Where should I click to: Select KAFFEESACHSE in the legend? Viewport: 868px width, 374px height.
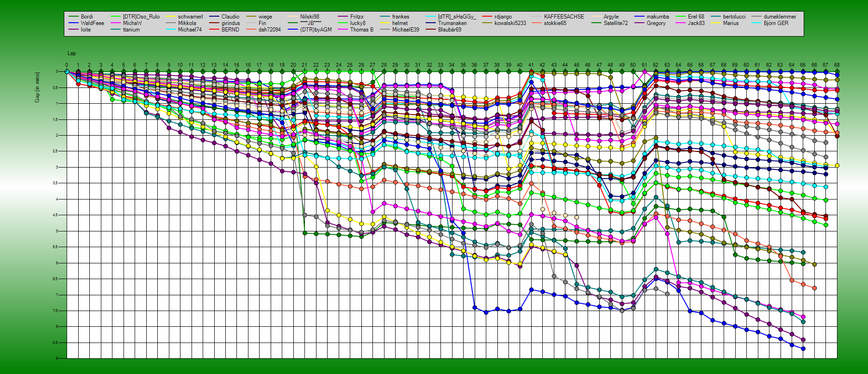coord(564,17)
